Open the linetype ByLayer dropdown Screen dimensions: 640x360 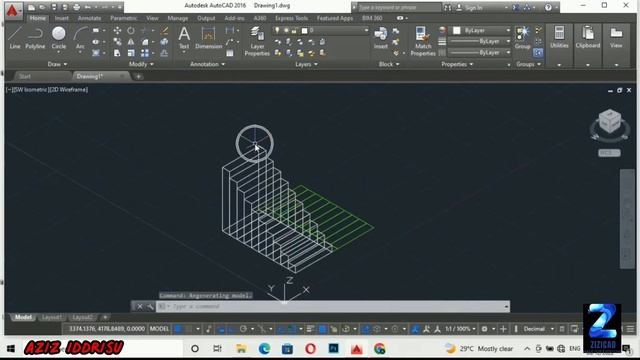(480, 52)
